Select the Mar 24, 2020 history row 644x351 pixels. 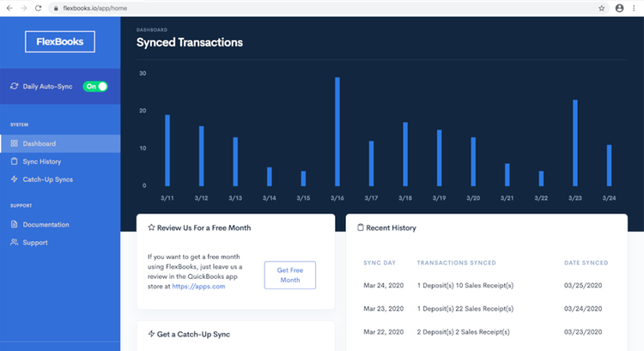pos(486,284)
